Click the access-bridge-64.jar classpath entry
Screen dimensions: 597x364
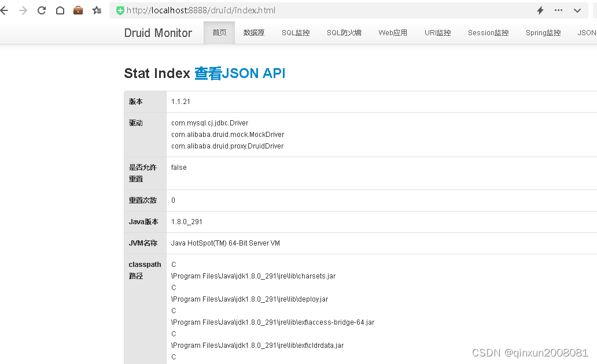point(272,322)
